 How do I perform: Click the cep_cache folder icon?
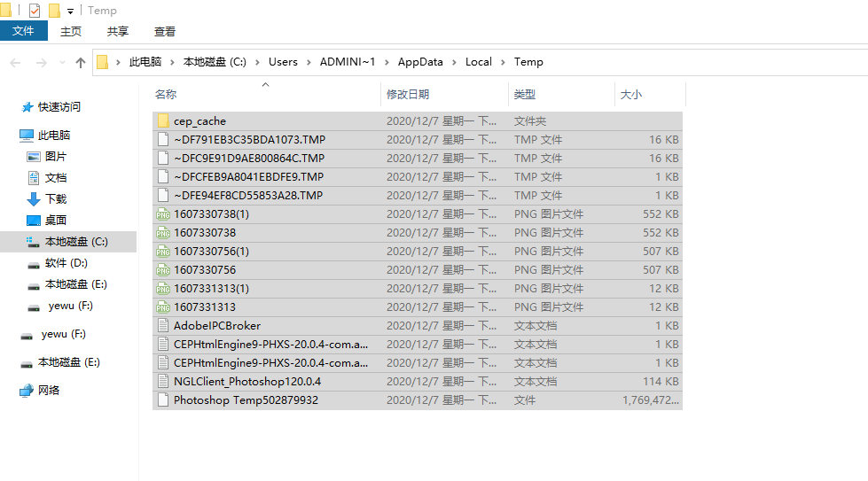(x=162, y=121)
